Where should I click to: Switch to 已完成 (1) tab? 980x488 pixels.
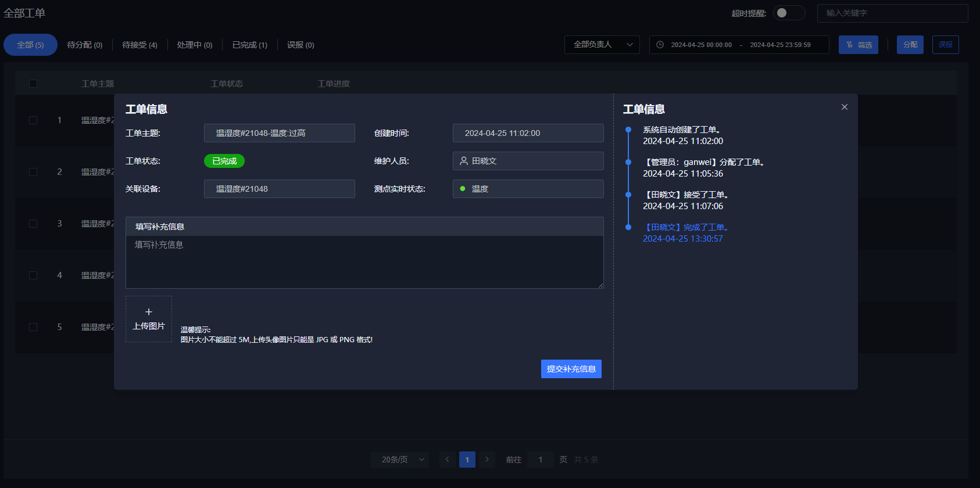pyautogui.click(x=250, y=45)
